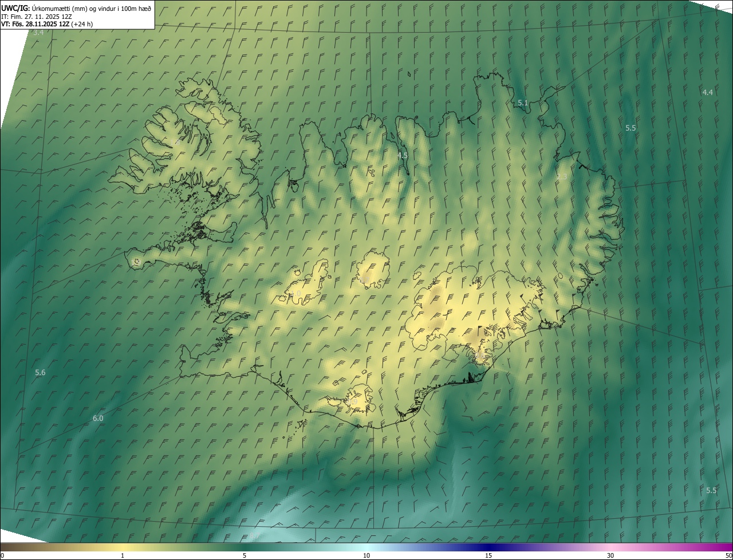The width and height of the screenshot is (733, 560).
Task: Click the '5.1' value label on the map
Action: [523, 103]
